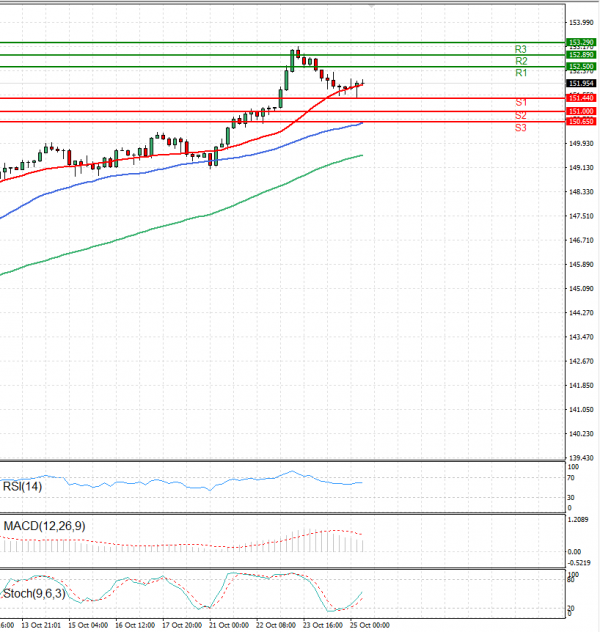Select the 151.440 red price tag

[x=581, y=98]
